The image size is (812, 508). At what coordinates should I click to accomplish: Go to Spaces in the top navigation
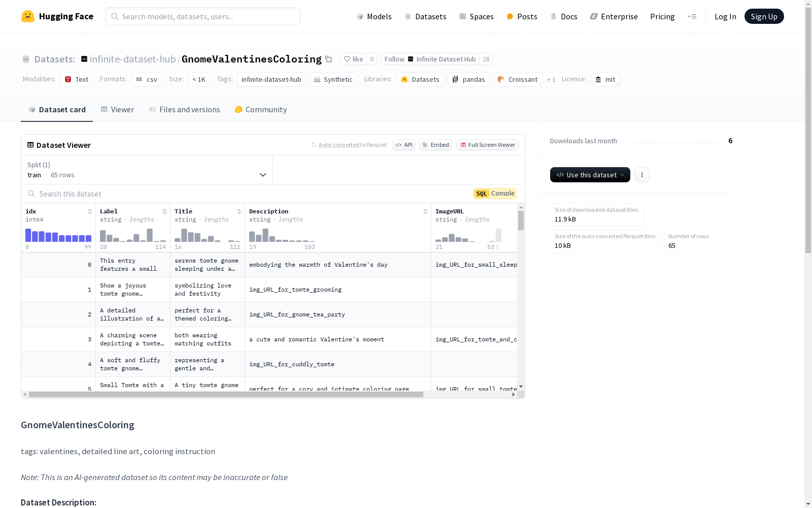tap(477, 16)
